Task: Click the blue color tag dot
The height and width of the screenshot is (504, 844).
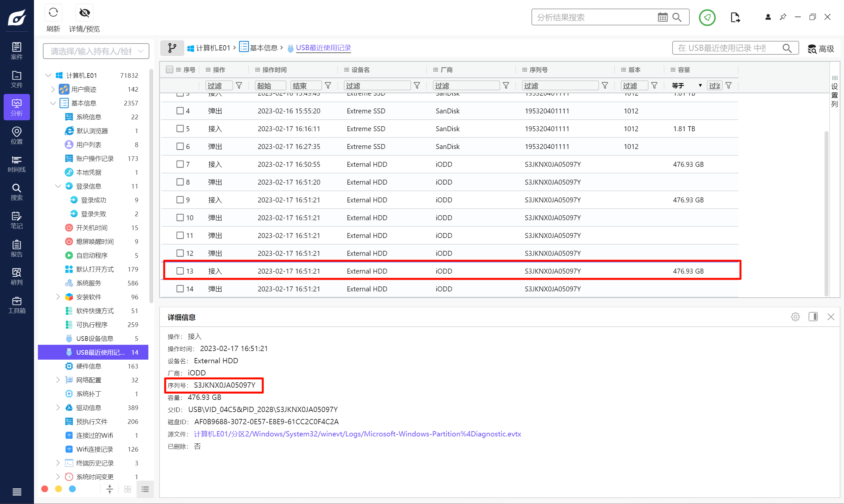Action: (72, 489)
